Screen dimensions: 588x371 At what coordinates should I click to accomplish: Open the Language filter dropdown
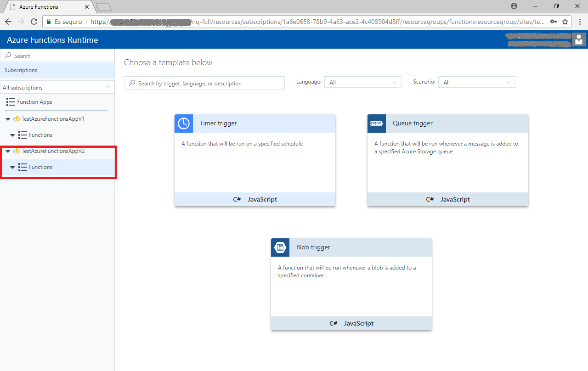363,82
